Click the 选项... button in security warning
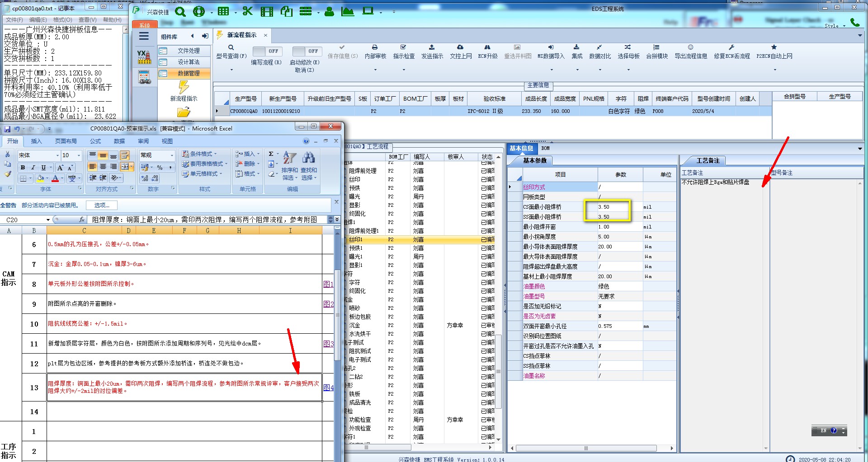The height and width of the screenshot is (462, 868). coord(102,205)
